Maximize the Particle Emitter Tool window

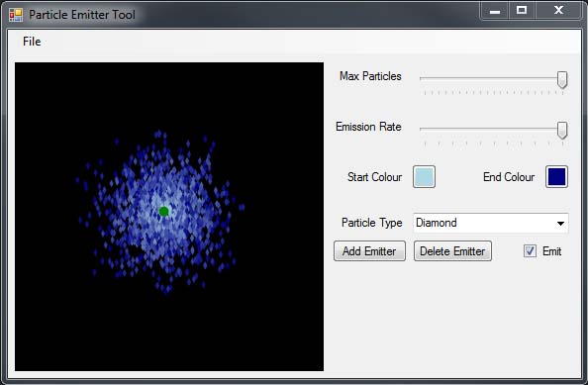(x=522, y=11)
